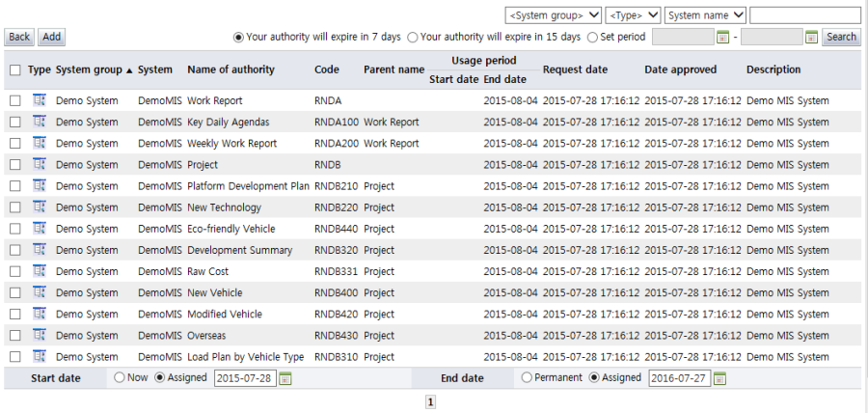868x413 pixels.
Task: Open the second Set period calendar picker
Action: pos(811,37)
